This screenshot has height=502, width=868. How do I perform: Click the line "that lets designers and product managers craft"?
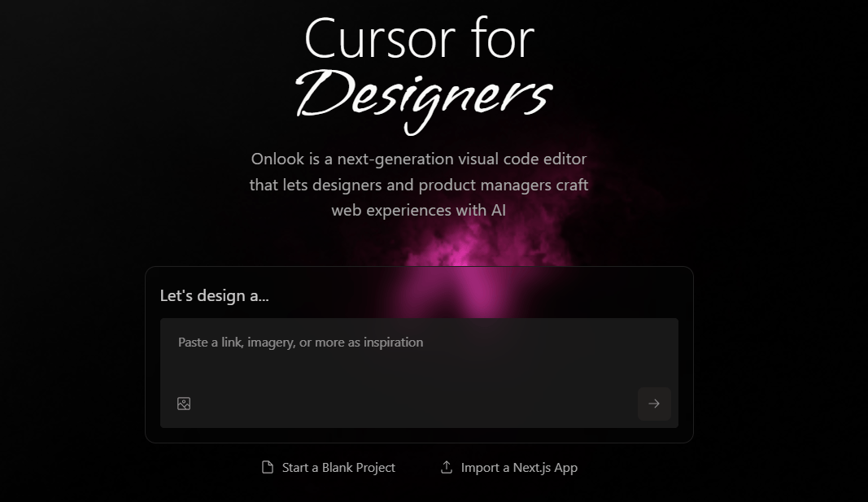pyautogui.click(x=419, y=185)
